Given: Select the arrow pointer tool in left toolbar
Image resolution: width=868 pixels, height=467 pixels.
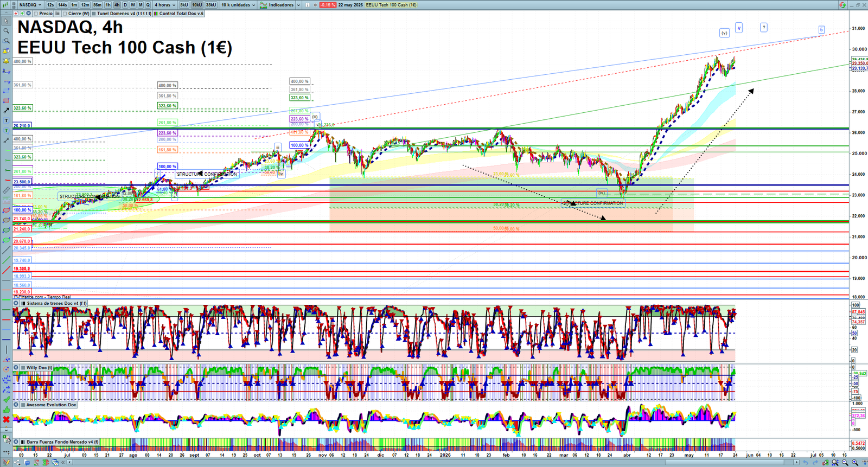Looking at the screenshot, I should coord(6,21).
